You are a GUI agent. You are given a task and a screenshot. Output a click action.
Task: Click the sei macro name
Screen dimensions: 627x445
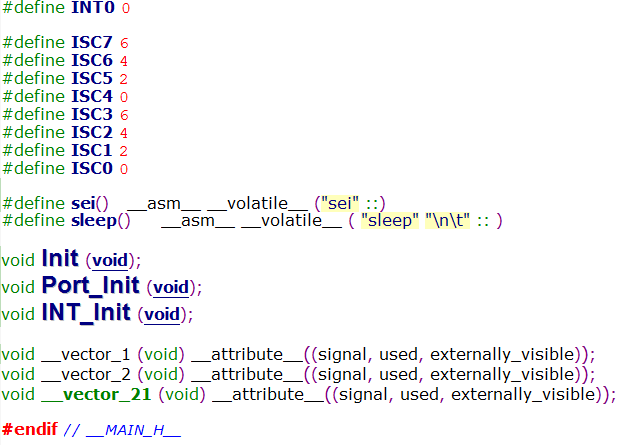(x=83, y=204)
